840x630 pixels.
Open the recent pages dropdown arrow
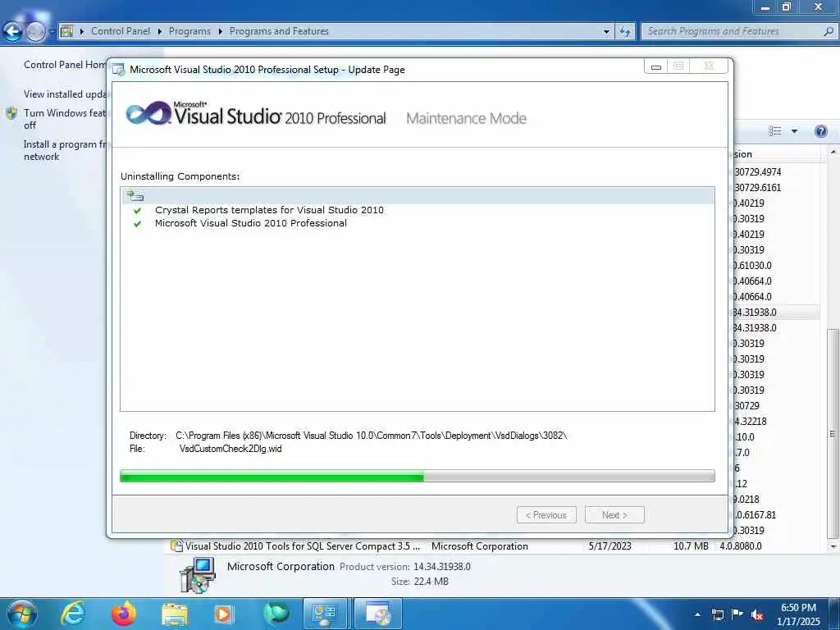(x=52, y=32)
